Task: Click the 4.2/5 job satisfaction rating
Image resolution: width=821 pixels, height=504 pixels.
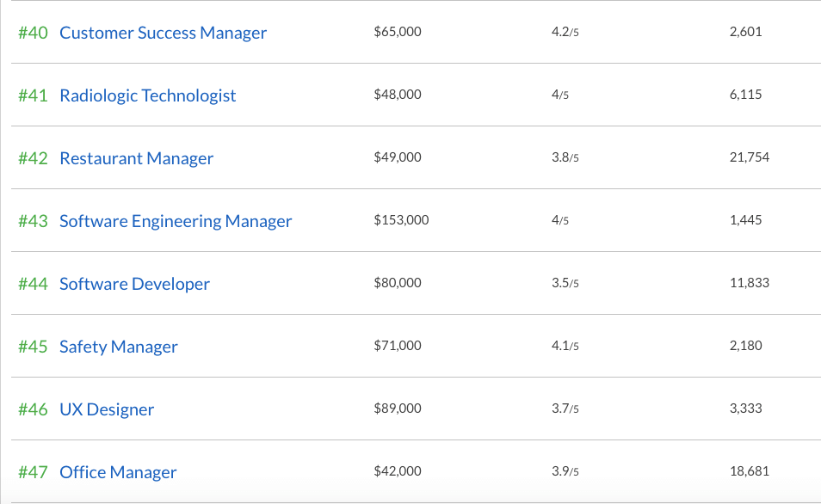Action: tap(565, 32)
